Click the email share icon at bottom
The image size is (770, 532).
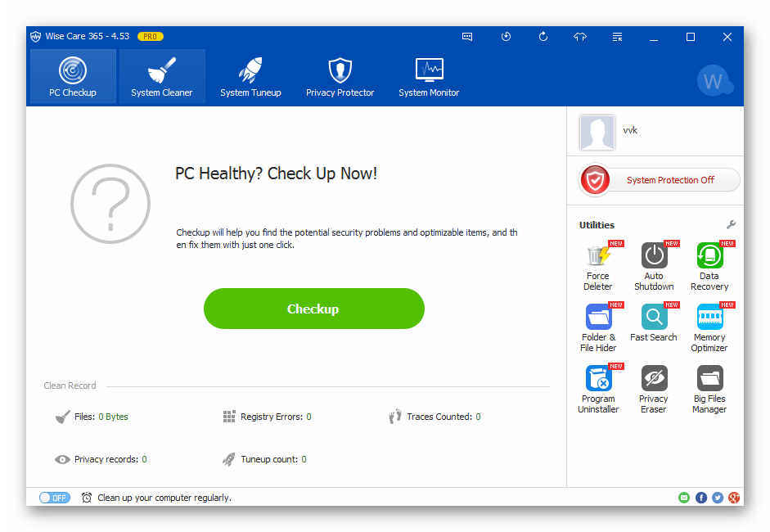[x=683, y=498]
